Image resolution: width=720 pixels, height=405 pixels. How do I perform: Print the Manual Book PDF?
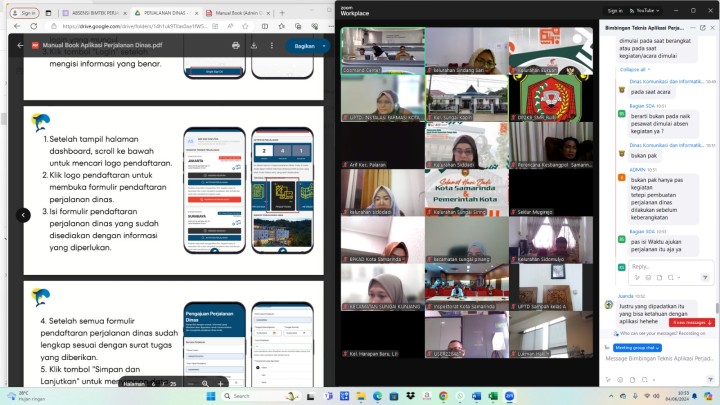(236, 45)
